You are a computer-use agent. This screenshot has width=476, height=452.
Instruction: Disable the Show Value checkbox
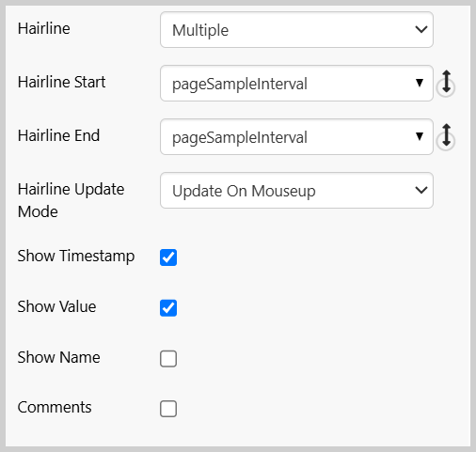[x=168, y=308]
